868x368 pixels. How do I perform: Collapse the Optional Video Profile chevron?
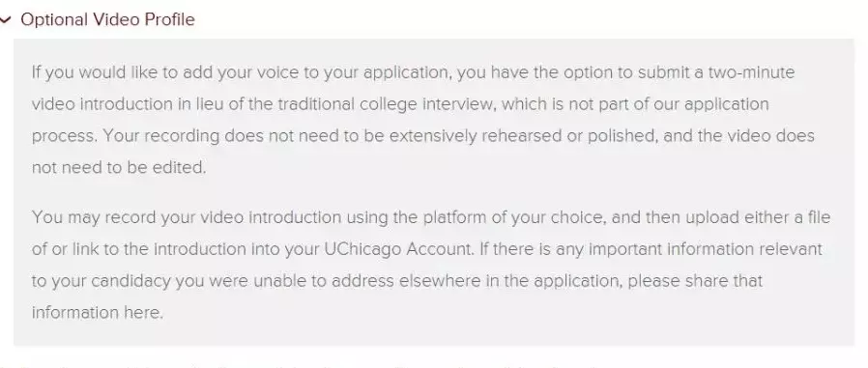[x=6, y=20]
